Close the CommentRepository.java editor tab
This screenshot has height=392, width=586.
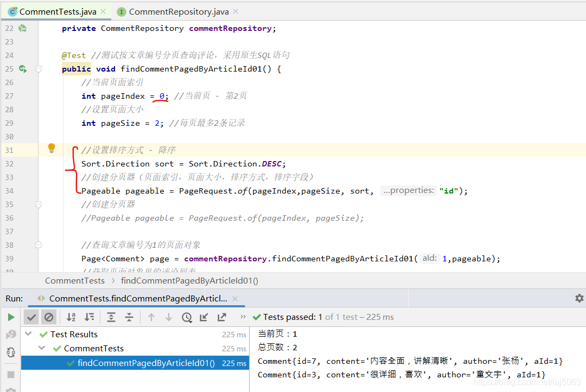[235, 11]
